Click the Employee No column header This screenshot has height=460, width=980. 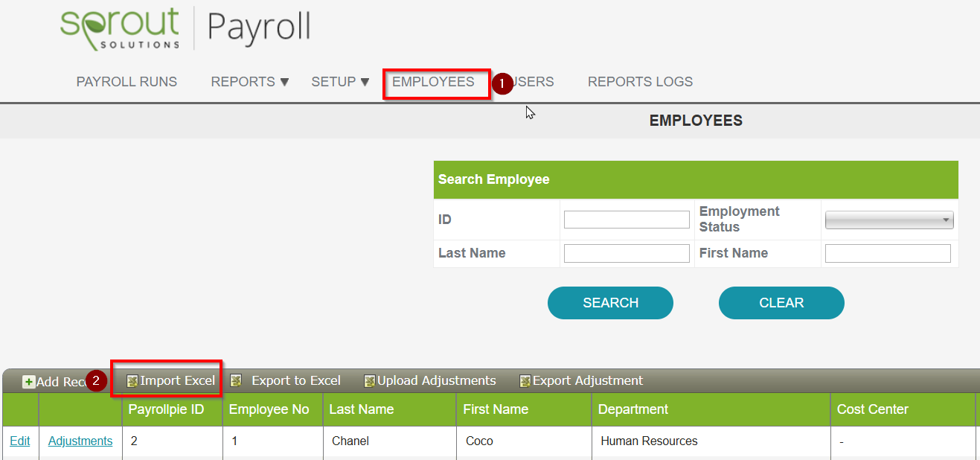click(x=273, y=409)
